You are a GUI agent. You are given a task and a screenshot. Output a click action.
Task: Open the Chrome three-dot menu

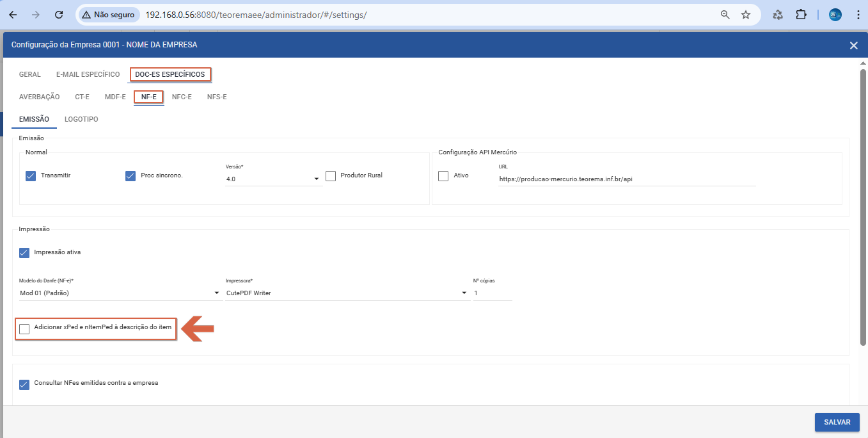coord(858,15)
